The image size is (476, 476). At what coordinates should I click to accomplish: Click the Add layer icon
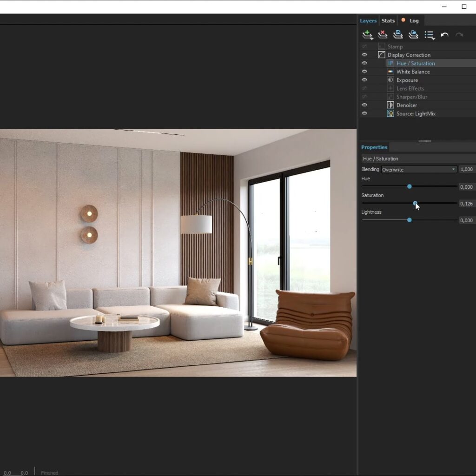(367, 35)
